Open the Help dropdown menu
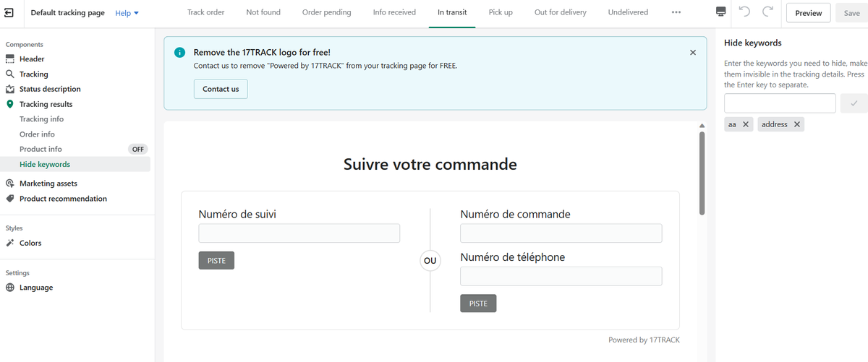Screen dimensions: 868x362 (x=127, y=13)
